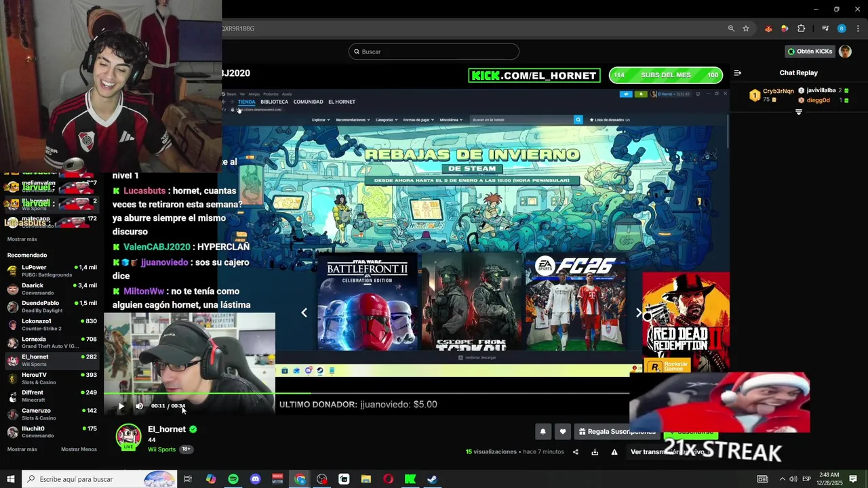Click the Wii Sports category link
This screenshot has width=868, height=488.
pyautogui.click(x=161, y=449)
